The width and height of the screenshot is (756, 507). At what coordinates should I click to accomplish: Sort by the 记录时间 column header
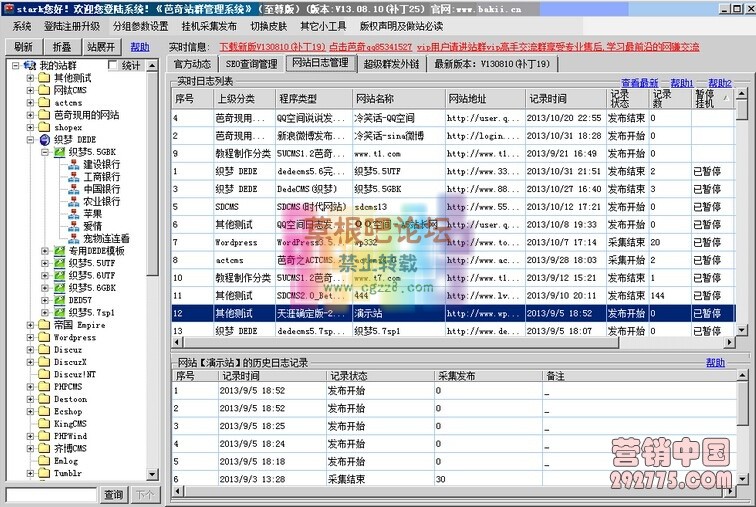point(566,99)
